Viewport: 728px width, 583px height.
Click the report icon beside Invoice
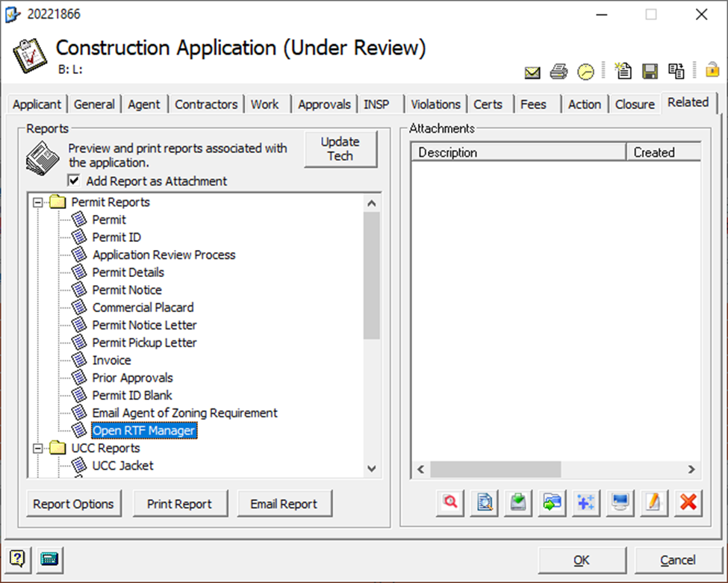pos(79,360)
